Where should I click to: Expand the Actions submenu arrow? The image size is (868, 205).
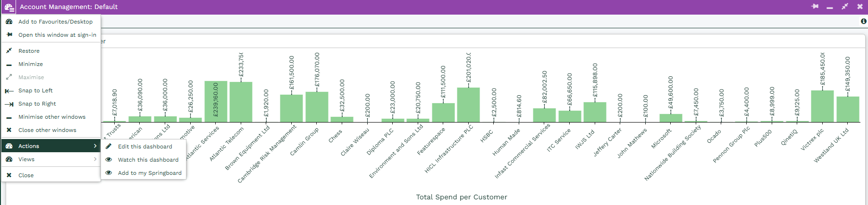pos(95,146)
